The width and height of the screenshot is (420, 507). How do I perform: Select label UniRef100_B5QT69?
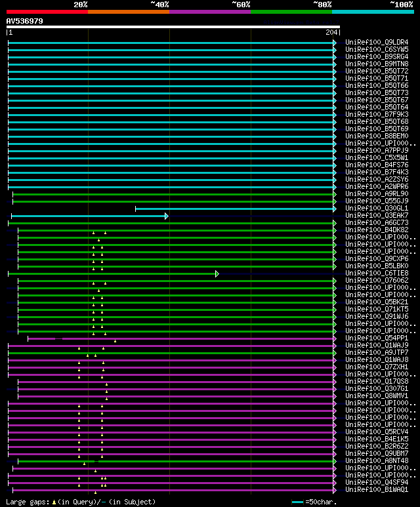pos(377,129)
